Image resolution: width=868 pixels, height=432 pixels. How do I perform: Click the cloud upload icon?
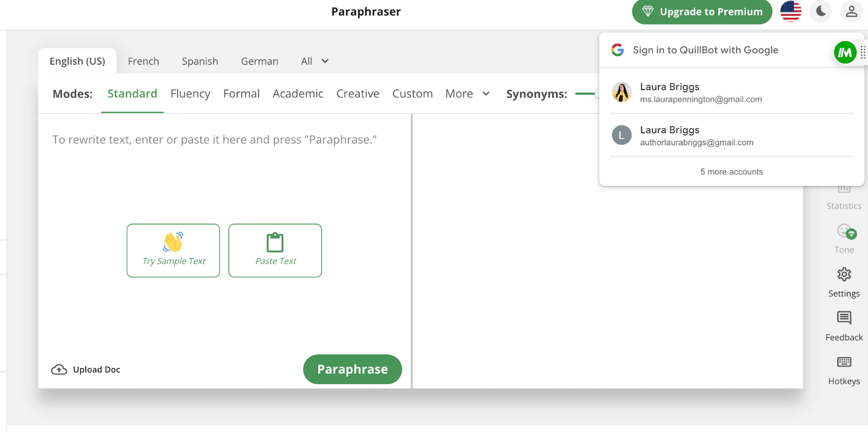pos(59,370)
